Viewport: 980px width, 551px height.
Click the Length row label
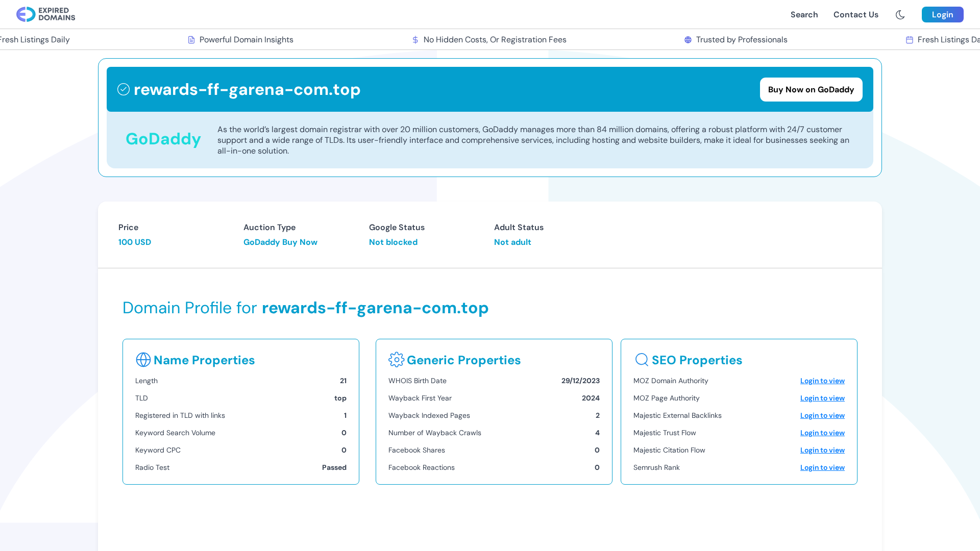146,381
